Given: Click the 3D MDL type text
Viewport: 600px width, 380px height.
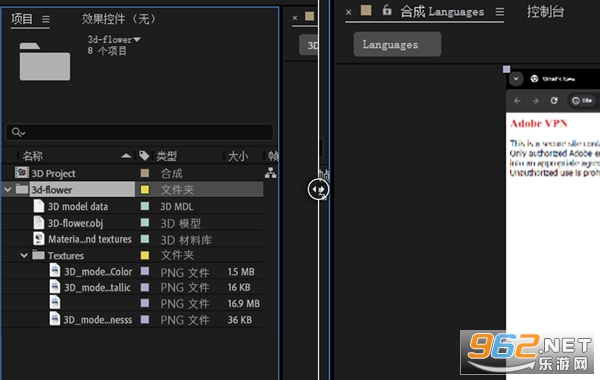Looking at the screenshot, I should click(176, 207).
